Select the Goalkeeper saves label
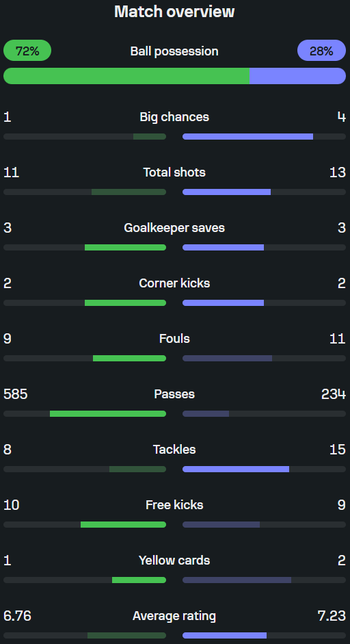This screenshot has height=644, width=350. (x=174, y=228)
